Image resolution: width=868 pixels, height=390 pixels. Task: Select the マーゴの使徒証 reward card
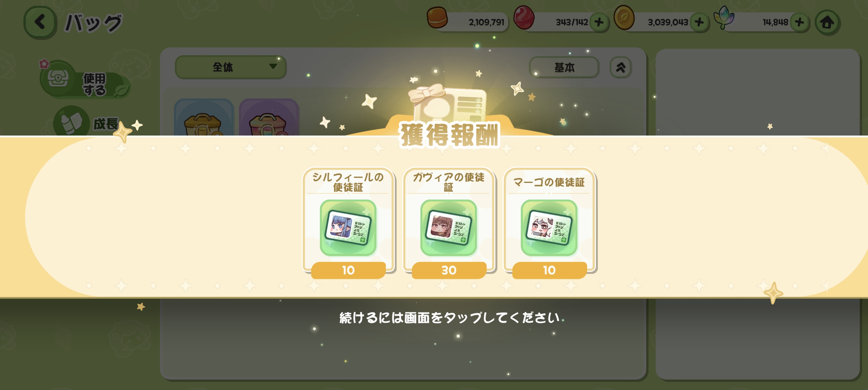click(549, 223)
